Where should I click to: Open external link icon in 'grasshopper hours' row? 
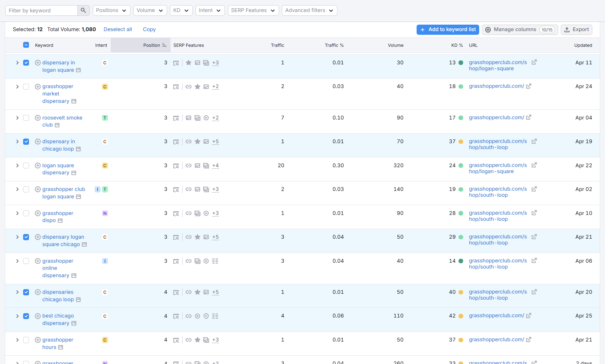(x=529, y=339)
